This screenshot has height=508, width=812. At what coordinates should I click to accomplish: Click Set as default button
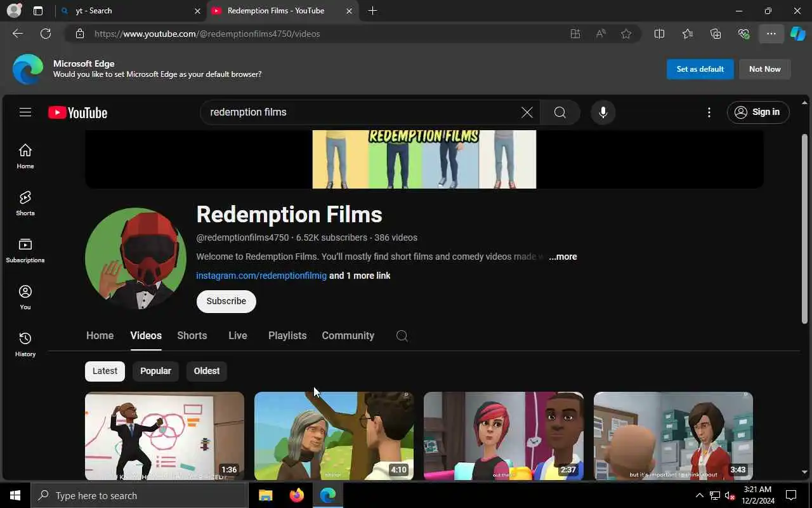700,69
